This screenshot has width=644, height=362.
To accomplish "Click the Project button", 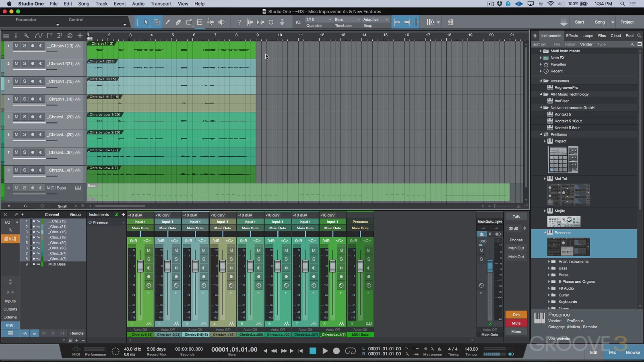I will pyautogui.click(x=627, y=22).
